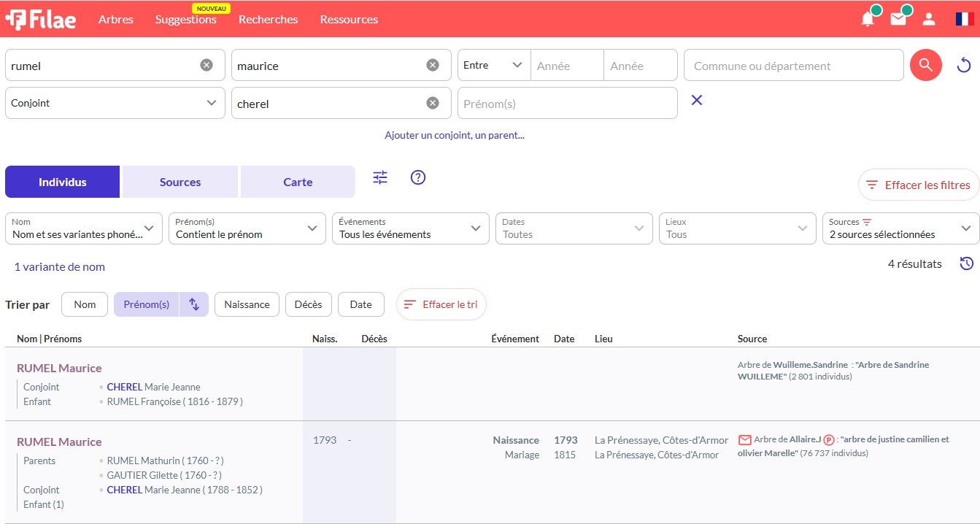Expand the Événements filter dropdown
This screenshot has width=980, height=524.
pyautogui.click(x=411, y=228)
